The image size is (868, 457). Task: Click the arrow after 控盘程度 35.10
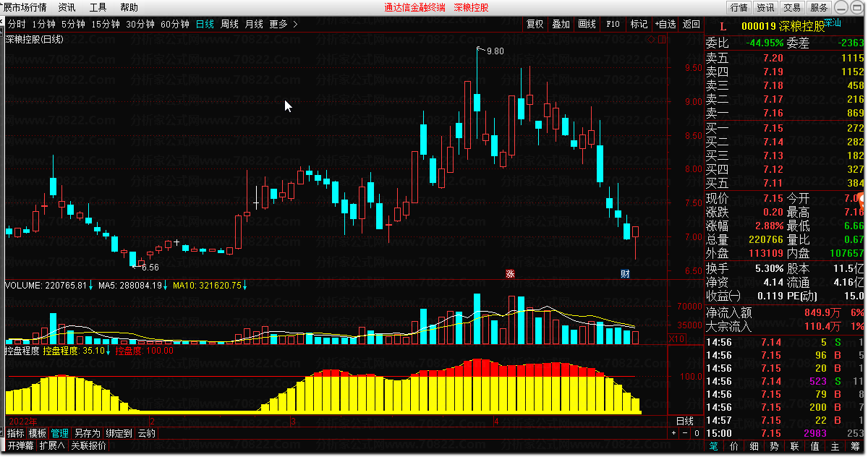(x=109, y=351)
